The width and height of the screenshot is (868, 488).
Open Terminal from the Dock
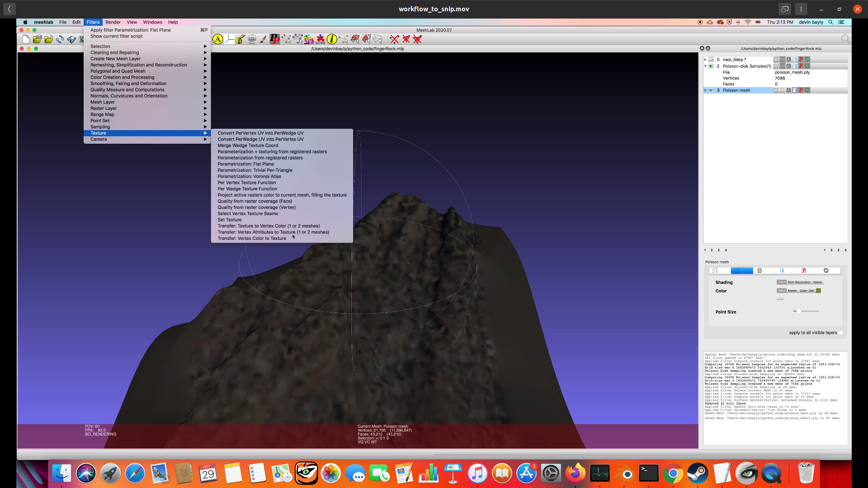coord(649,473)
